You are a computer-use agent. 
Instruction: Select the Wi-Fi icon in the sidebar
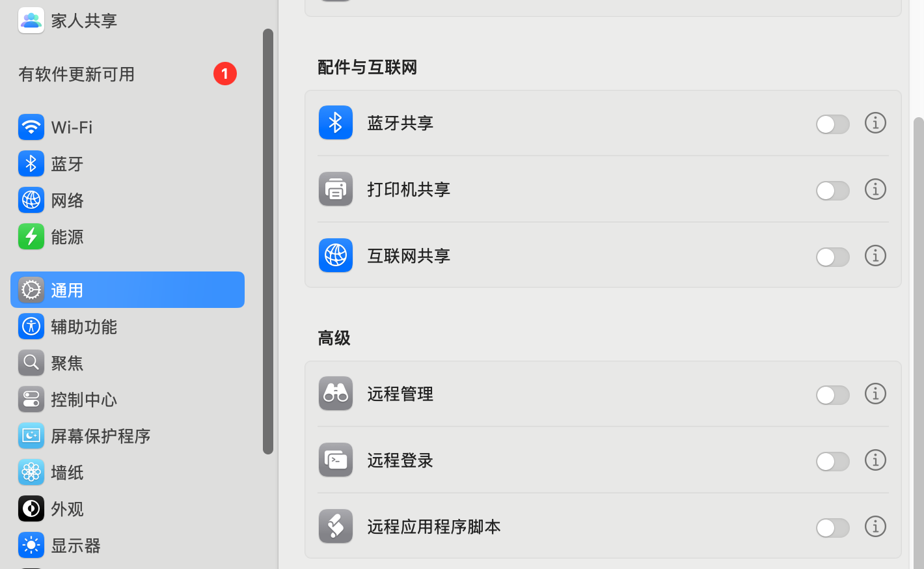pos(31,127)
